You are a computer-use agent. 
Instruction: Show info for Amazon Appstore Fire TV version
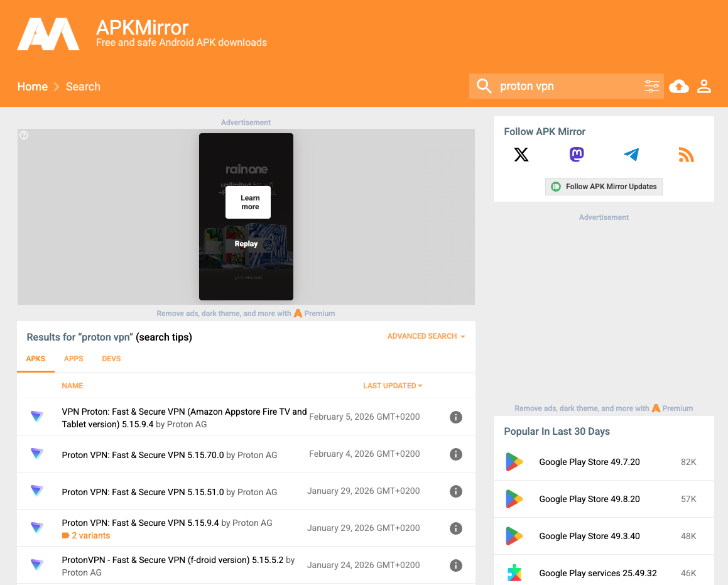point(456,417)
